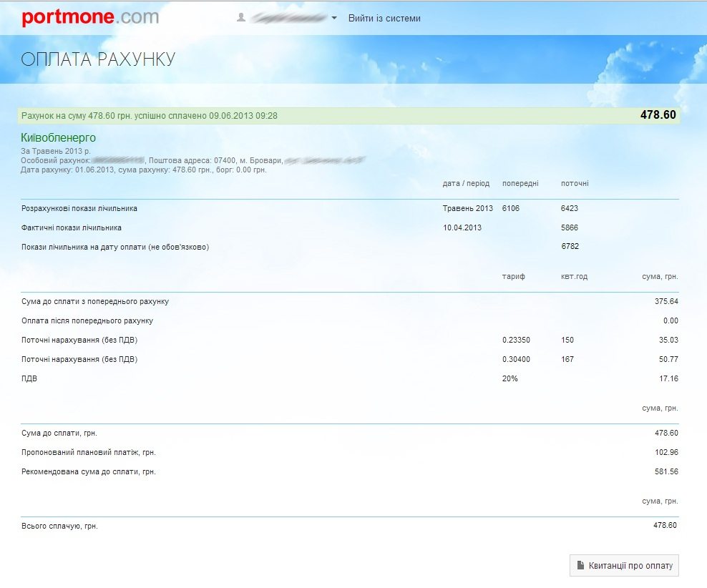Click tariff value 0.23350
Viewport: 707px width, 588px height.
pos(516,340)
